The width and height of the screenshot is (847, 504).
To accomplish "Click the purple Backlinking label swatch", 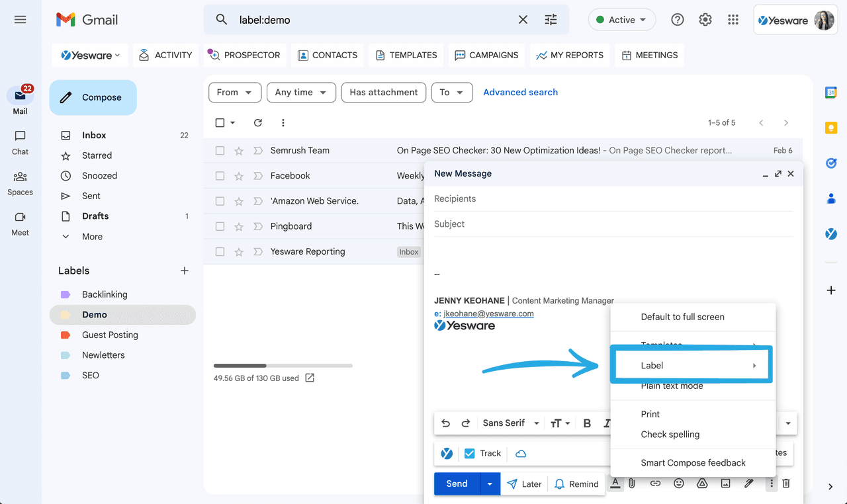I will pos(66,295).
